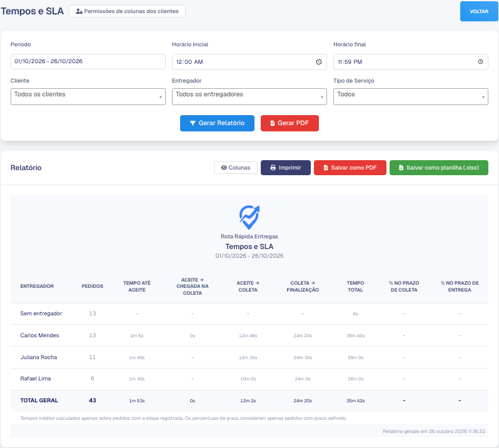Click the PDF file icon on Gerar PDF
499x448 pixels.
point(273,123)
